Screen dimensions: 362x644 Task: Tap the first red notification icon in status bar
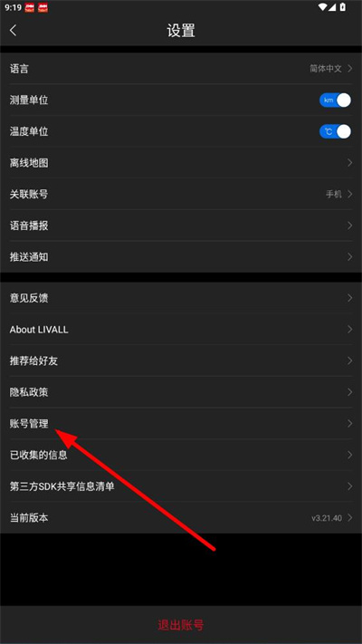[30, 7]
